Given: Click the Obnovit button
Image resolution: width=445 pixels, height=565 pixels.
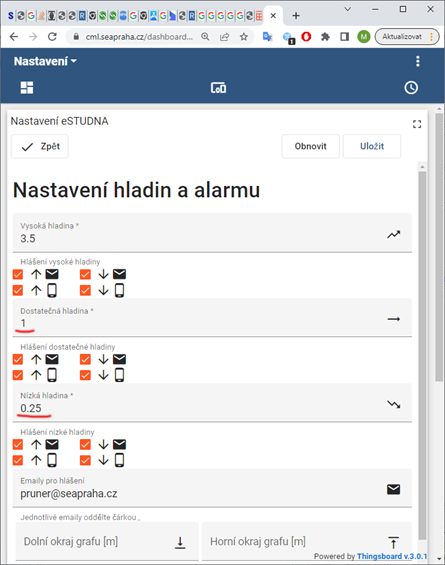Looking at the screenshot, I should click(x=310, y=146).
